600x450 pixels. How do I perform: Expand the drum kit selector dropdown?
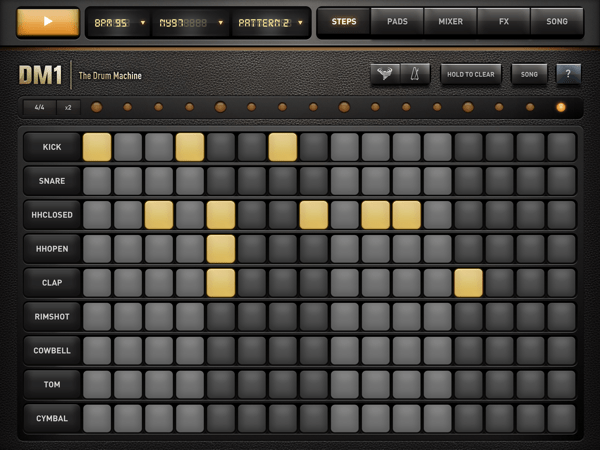(191, 22)
